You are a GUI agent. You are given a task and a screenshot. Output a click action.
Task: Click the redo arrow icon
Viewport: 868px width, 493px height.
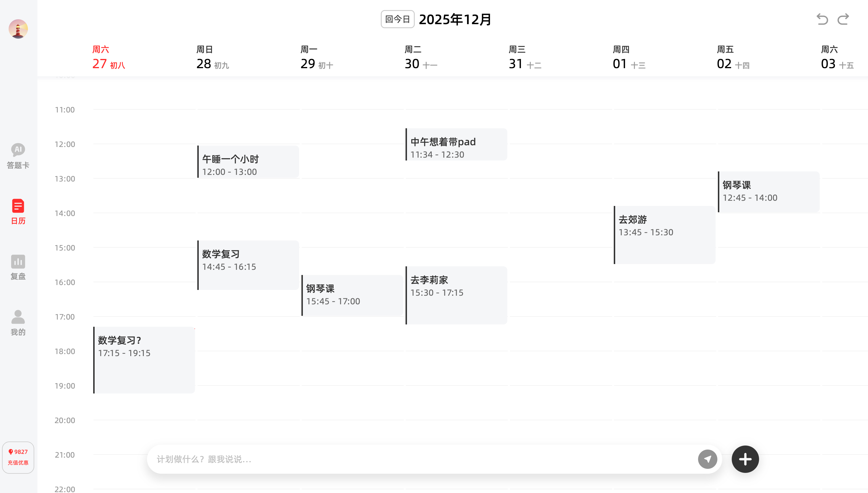(843, 19)
